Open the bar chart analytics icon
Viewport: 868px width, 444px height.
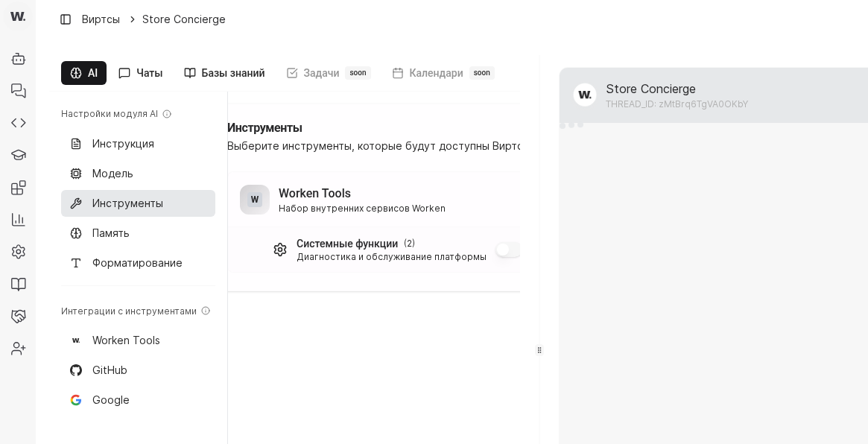(18, 220)
